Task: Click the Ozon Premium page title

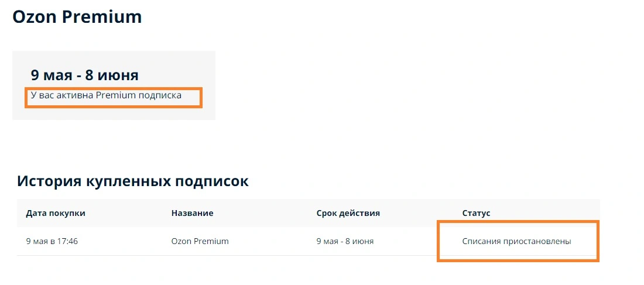Action: tap(77, 17)
